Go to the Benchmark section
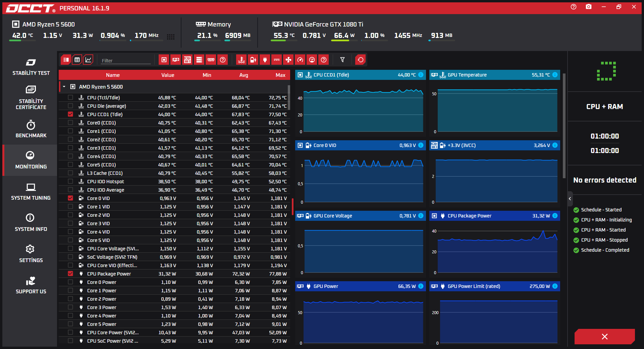 coord(31,129)
